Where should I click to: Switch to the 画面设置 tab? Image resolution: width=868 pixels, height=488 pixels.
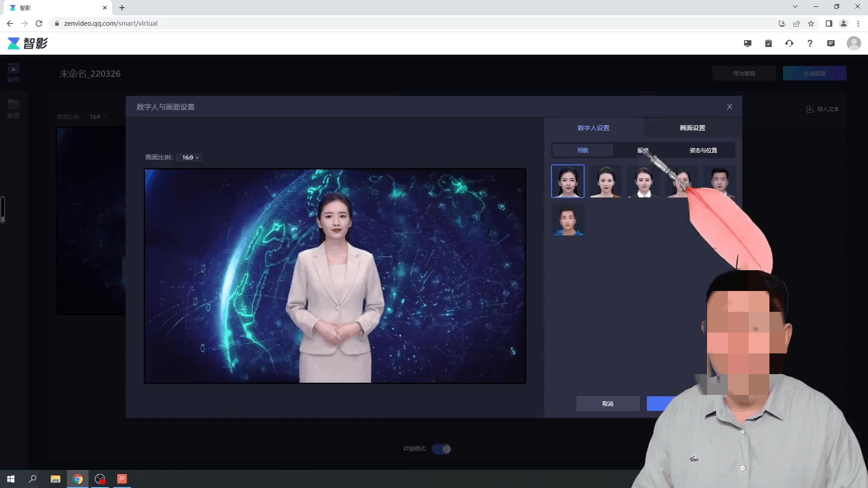[x=693, y=128]
